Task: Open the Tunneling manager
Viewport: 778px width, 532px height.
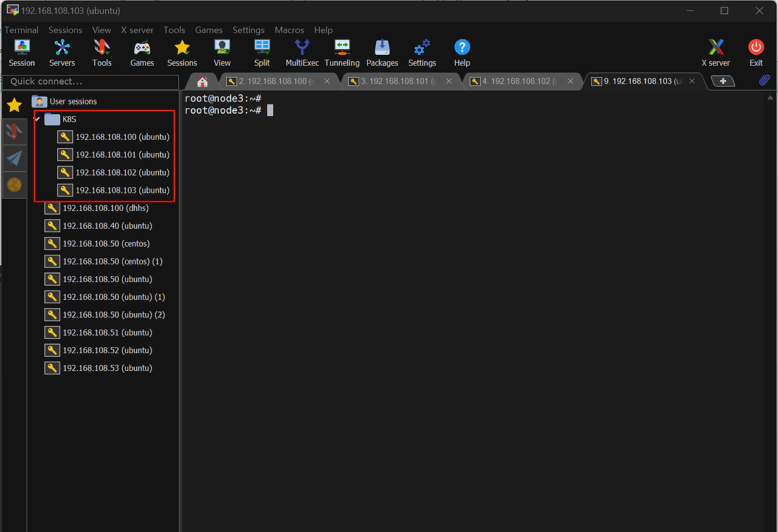Action: click(x=342, y=53)
